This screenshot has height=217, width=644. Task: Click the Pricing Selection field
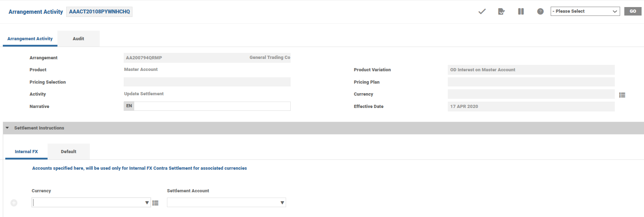tap(207, 82)
